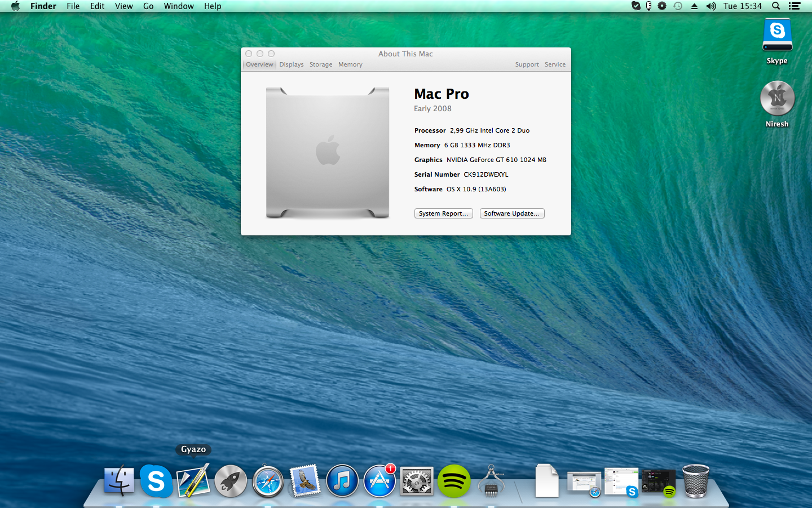Click the Mac Pro tower image
The image size is (812, 508).
pos(328,152)
